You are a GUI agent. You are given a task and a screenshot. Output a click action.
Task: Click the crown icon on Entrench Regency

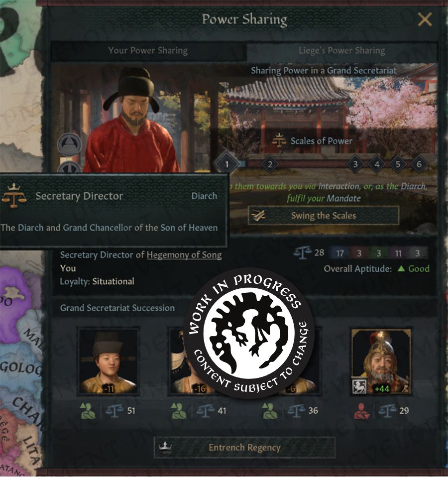[165, 447]
